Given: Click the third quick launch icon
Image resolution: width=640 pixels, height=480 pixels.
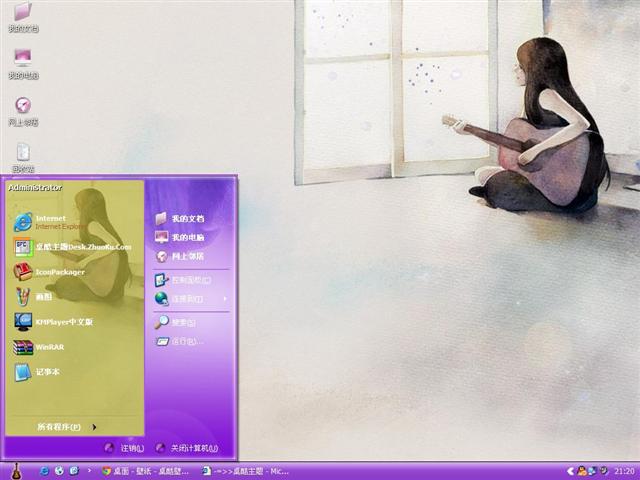Looking at the screenshot, I should (74, 471).
